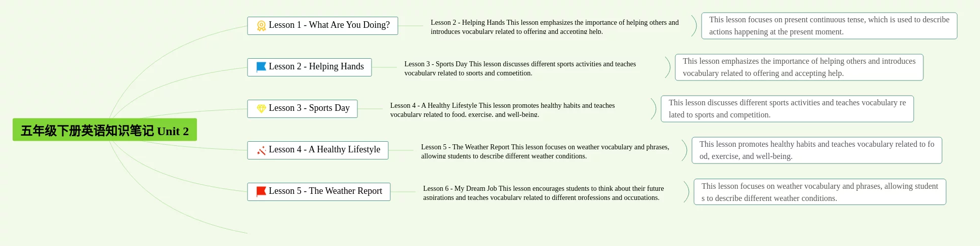The width and height of the screenshot is (980, 246).
Task: Select the "The Weather Report" boxed node title
Action: tap(325, 191)
